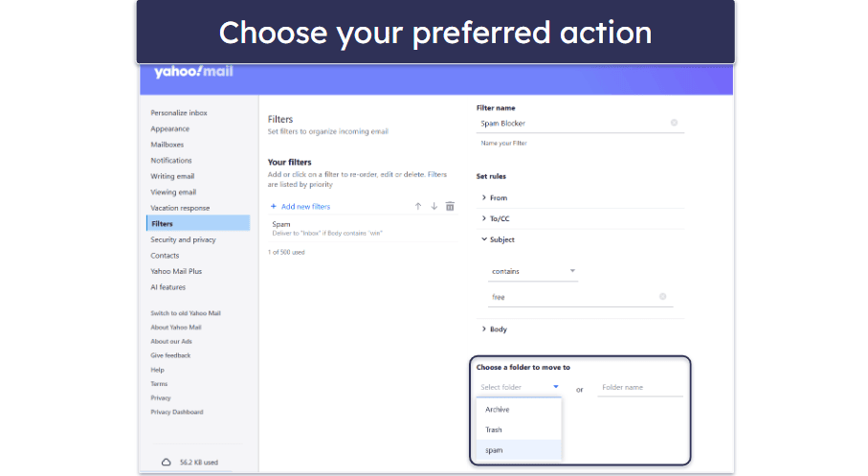Open the Select folder dropdown
This screenshot has width=868, height=476.
pos(520,387)
